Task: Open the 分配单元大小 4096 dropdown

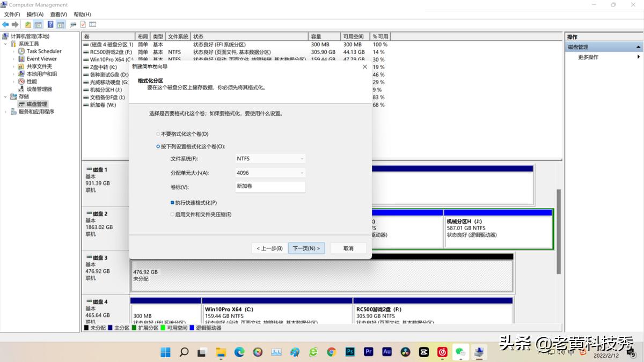Action: tap(270, 173)
